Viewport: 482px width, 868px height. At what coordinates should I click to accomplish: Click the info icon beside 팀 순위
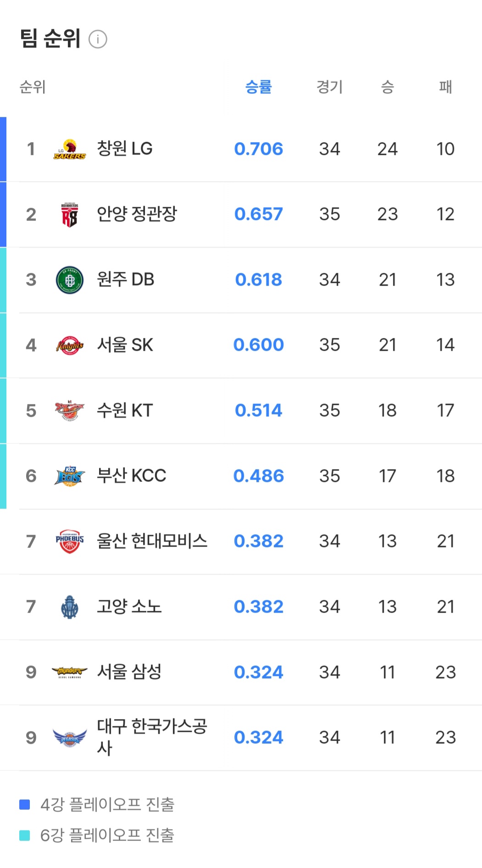coord(98,39)
